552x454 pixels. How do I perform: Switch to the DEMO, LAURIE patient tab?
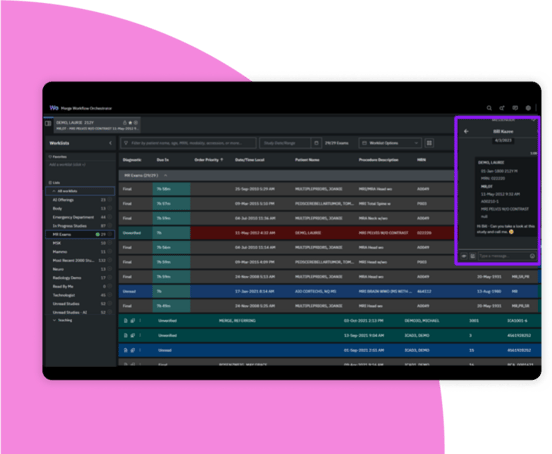click(x=97, y=125)
